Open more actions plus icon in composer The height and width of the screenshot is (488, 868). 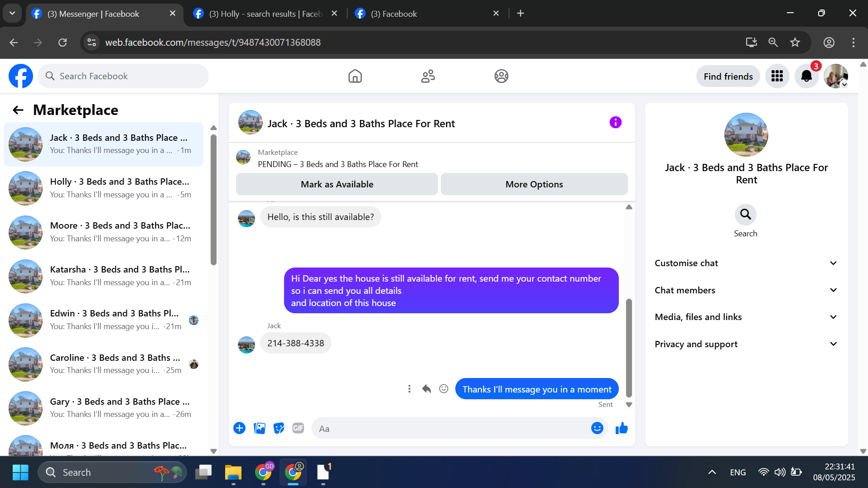pyautogui.click(x=240, y=428)
